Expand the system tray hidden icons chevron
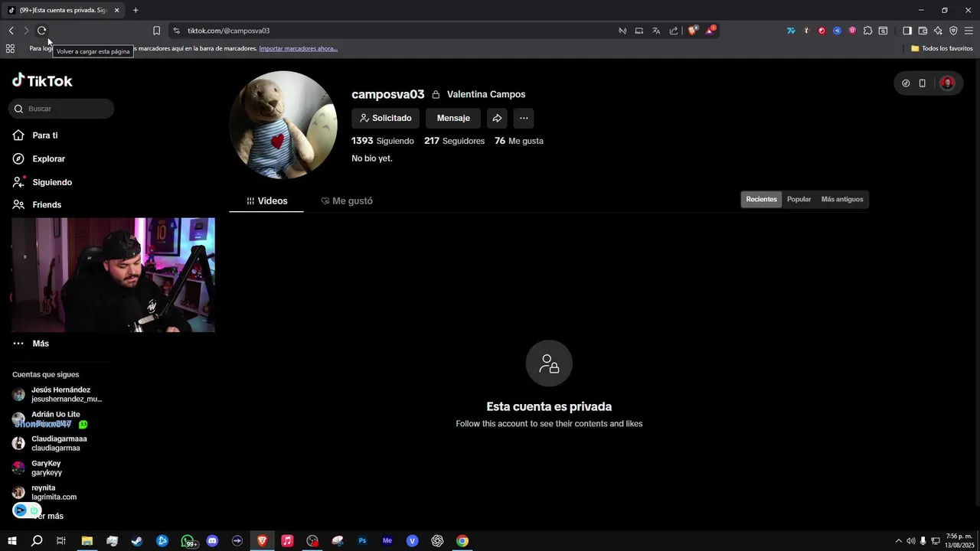The height and width of the screenshot is (551, 980). click(899, 541)
